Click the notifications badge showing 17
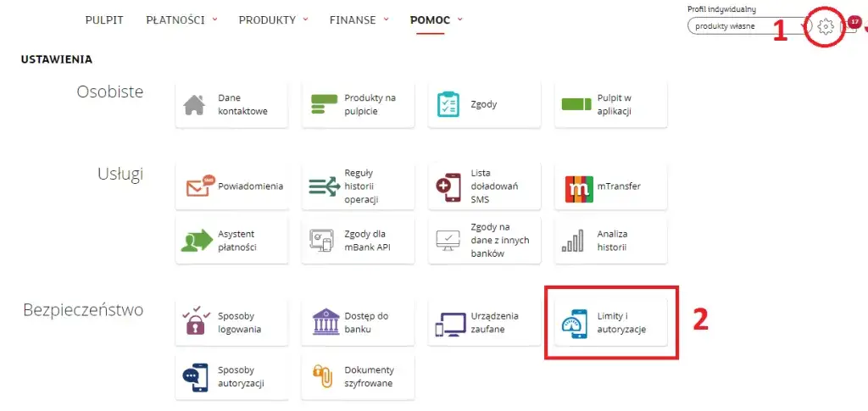 tap(854, 22)
